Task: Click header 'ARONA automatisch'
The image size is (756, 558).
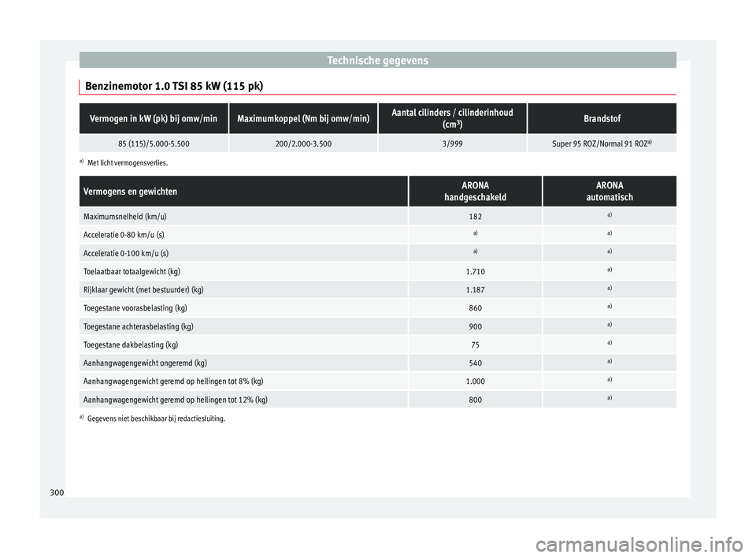Action: click(x=610, y=192)
